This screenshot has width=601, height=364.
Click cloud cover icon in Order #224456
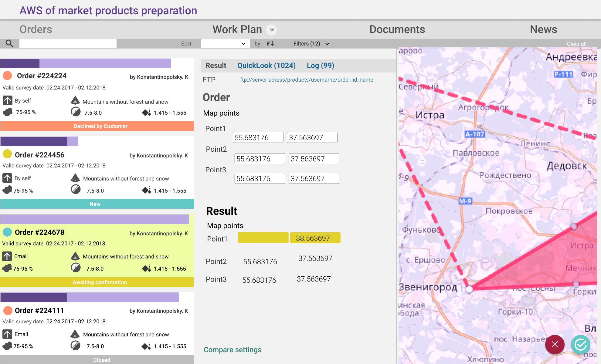point(7,190)
